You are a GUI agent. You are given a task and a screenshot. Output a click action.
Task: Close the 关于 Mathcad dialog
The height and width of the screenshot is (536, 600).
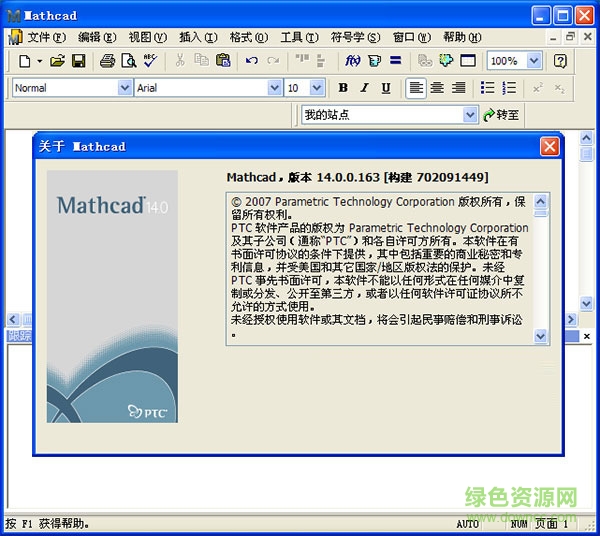(549, 146)
